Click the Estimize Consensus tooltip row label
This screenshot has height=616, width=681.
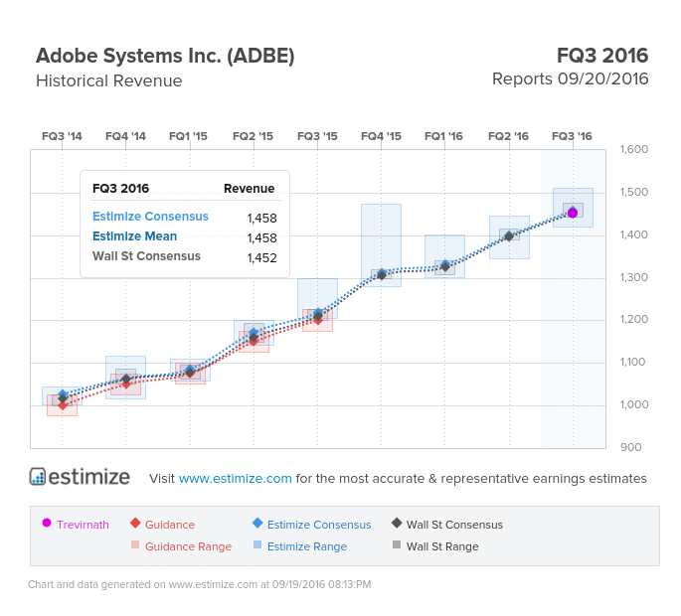[150, 217]
